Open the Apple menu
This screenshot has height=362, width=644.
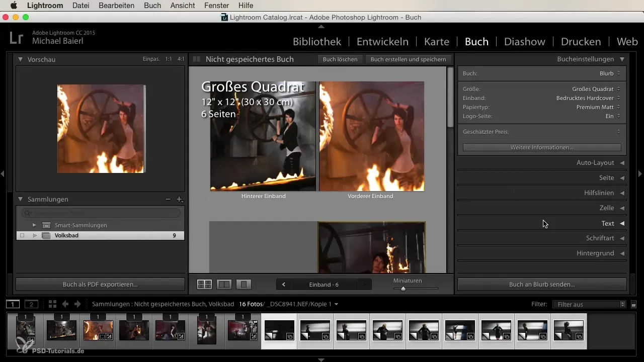click(14, 6)
